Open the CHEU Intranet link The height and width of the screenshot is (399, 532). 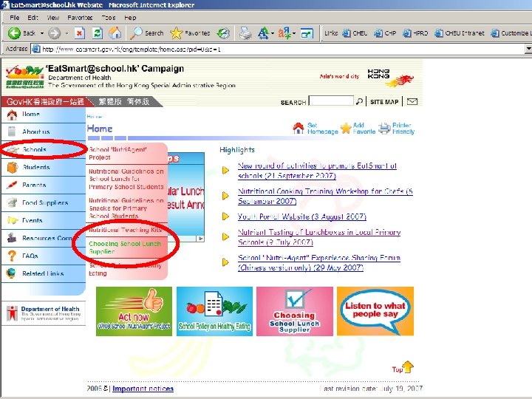coord(460,33)
